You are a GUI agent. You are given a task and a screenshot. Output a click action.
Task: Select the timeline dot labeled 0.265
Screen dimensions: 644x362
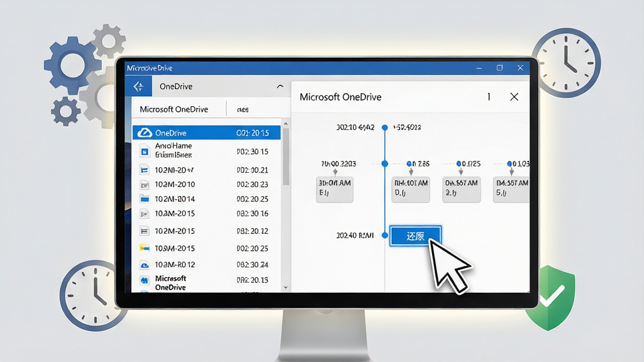point(409,164)
